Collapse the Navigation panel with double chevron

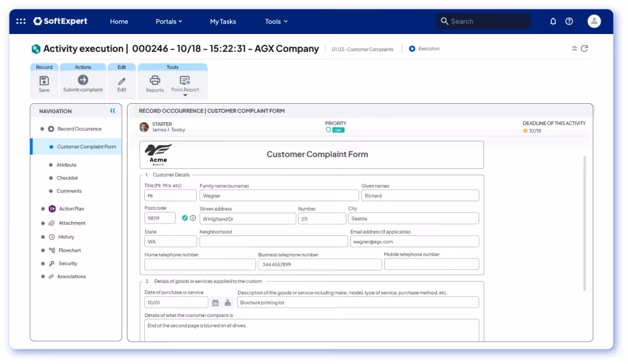click(113, 111)
